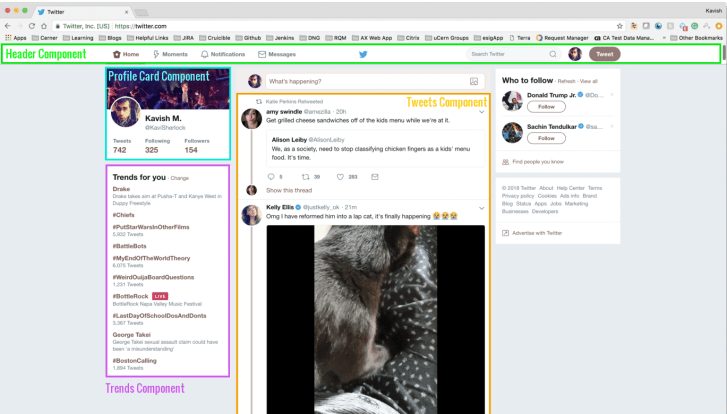Open the Request Manager bookmark
The height and width of the screenshot is (414, 727).
tap(562, 38)
